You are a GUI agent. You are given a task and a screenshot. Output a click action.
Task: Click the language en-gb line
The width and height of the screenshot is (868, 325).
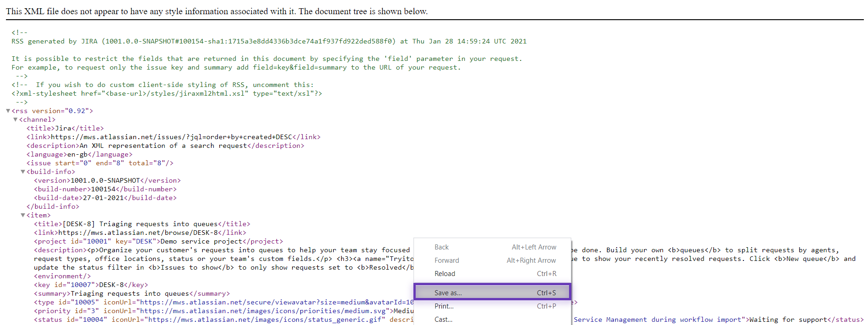pos(79,154)
